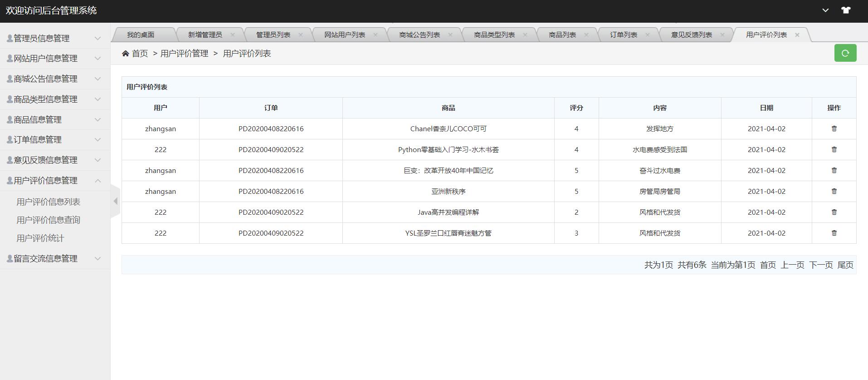868x380 pixels.
Task: Go to 上一页 in pagination
Action: pyautogui.click(x=792, y=265)
